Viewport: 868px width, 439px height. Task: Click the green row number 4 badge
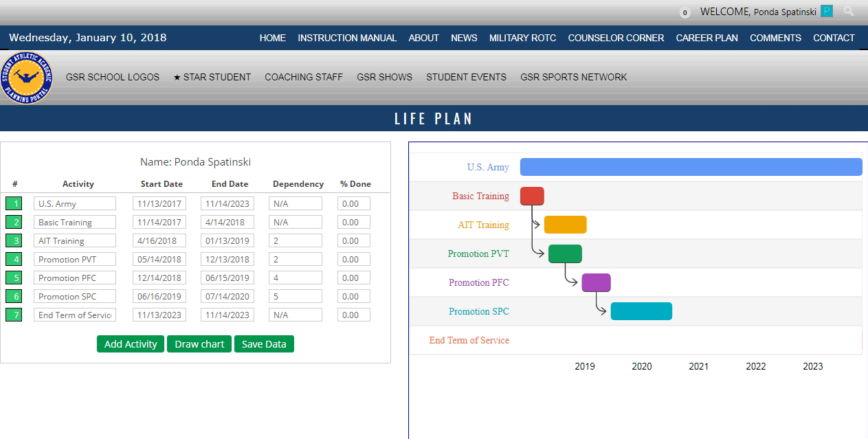coord(14,259)
